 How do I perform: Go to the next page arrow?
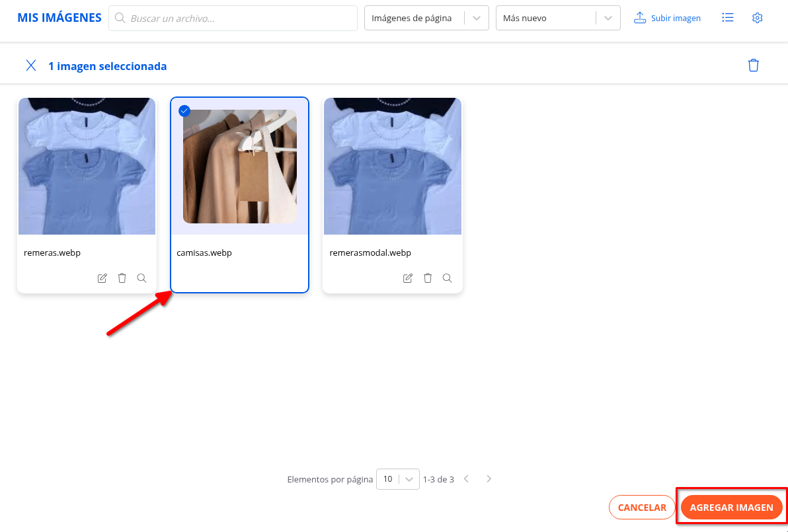click(x=489, y=479)
